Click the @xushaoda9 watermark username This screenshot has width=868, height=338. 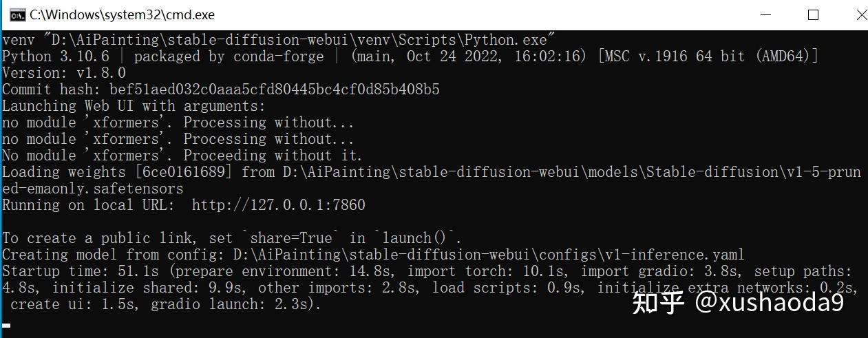(768, 302)
